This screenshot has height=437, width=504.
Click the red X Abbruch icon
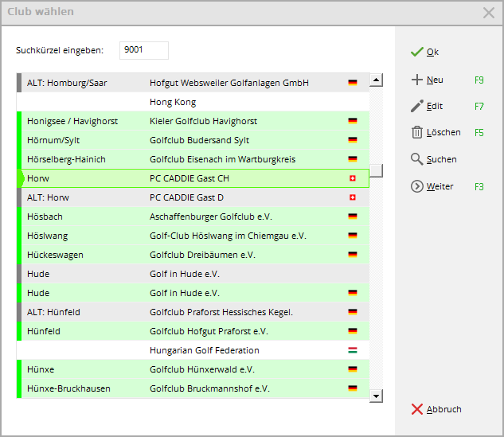pyautogui.click(x=416, y=409)
